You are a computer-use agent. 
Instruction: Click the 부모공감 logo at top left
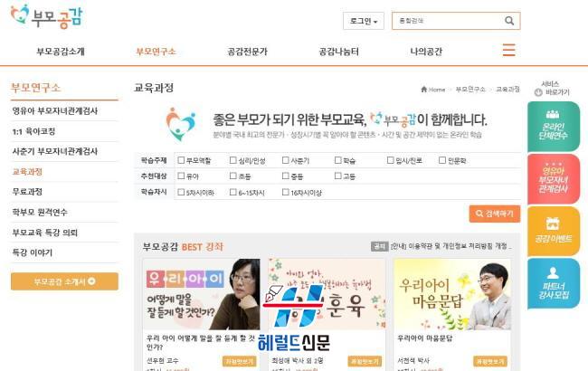coord(46,16)
